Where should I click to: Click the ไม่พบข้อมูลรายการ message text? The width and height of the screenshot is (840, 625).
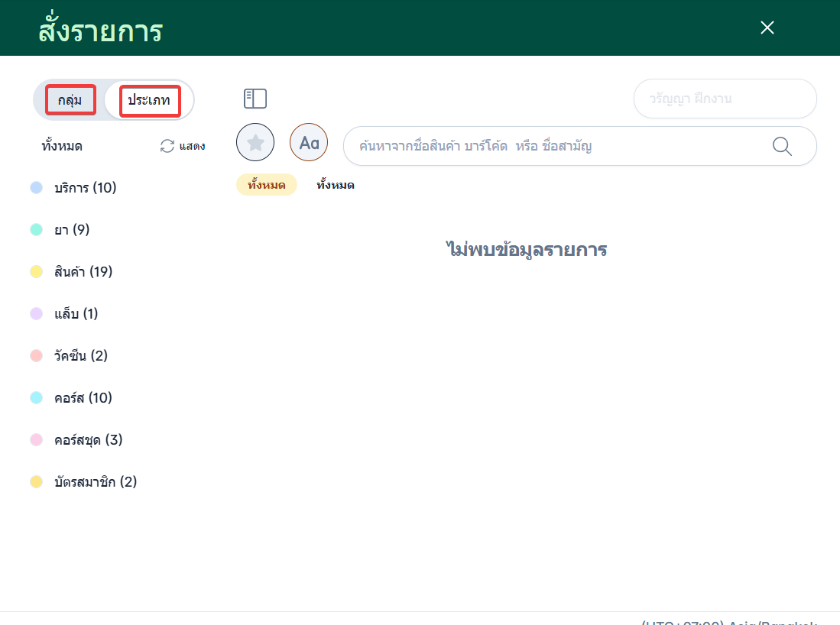[527, 250]
